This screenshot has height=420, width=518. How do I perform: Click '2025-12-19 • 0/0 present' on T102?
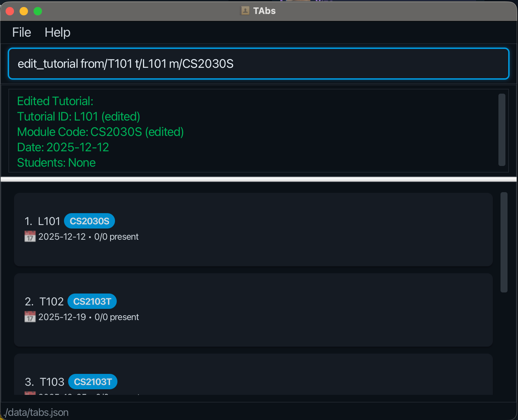(88, 317)
